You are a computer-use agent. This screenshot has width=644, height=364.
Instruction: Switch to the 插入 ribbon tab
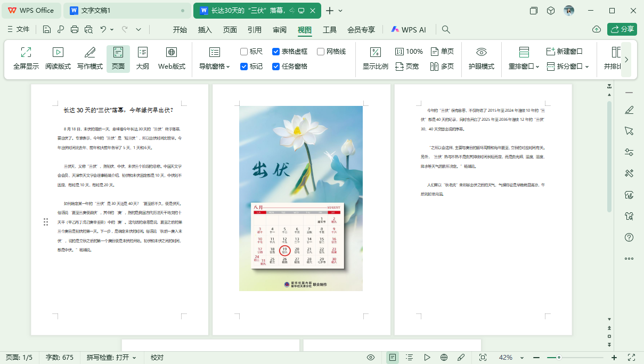205,30
